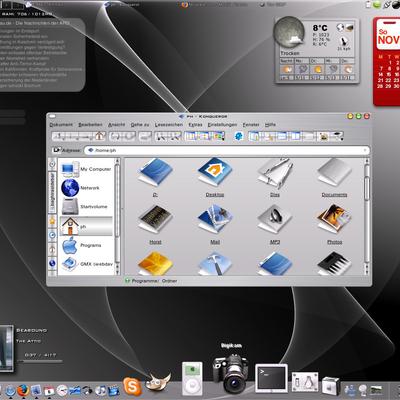Click the music note dock icon
Image resolution: width=400 pixels, height=400 pixels.
(x=100, y=391)
